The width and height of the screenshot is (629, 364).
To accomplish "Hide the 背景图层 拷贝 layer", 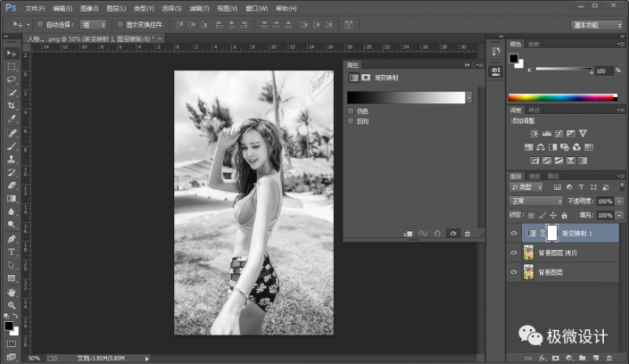I will pyautogui.click(x=514, y=252).
